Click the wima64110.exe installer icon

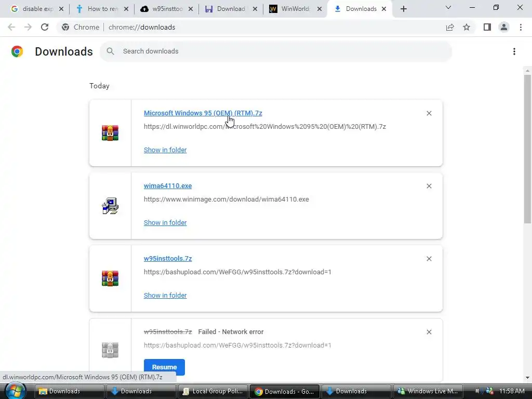pyautogui.click(x=110, y=206)
